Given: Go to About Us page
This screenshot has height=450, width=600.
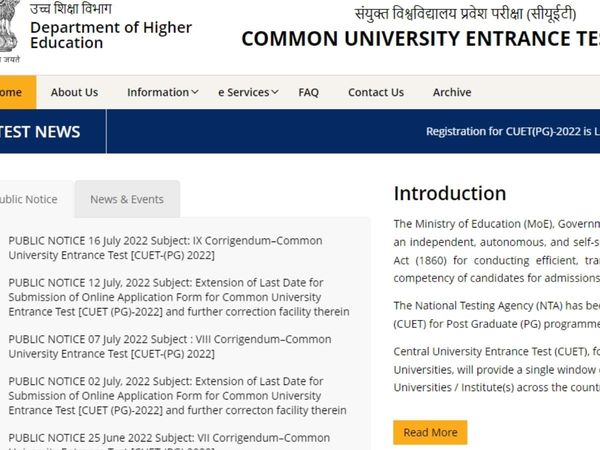Looking at the screenshot, I should click(x=74, y=92).
